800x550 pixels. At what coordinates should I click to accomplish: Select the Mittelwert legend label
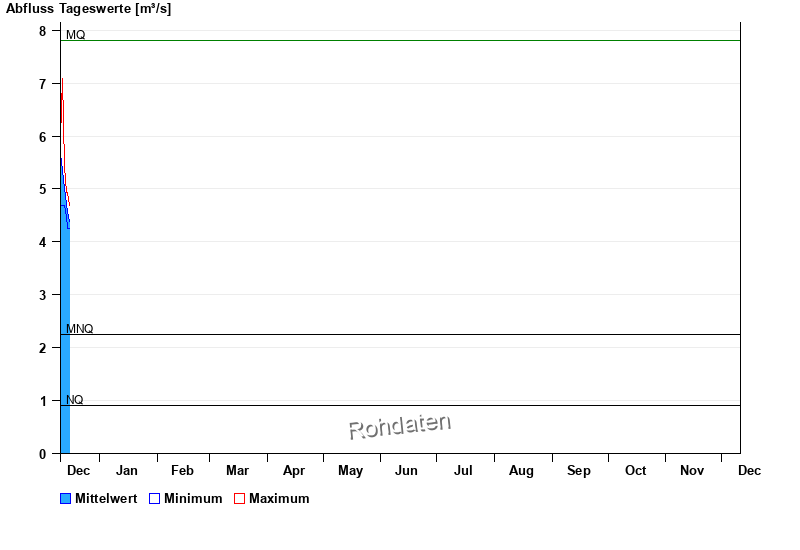tap(106, 499)
